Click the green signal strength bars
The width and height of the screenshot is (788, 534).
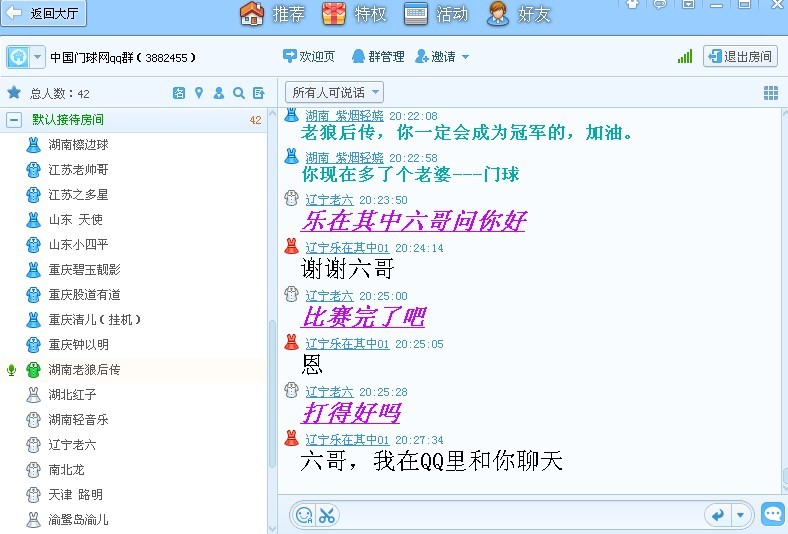point(685,57)
